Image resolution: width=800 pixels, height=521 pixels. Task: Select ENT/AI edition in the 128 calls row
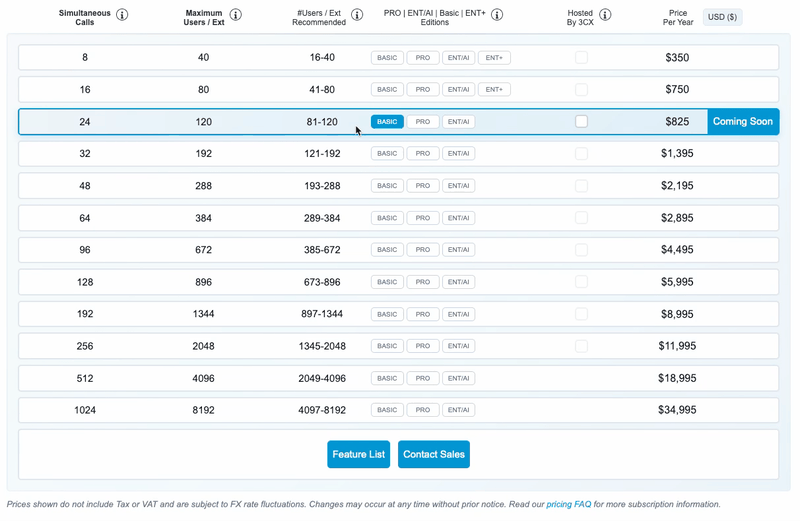click(459, 282)
